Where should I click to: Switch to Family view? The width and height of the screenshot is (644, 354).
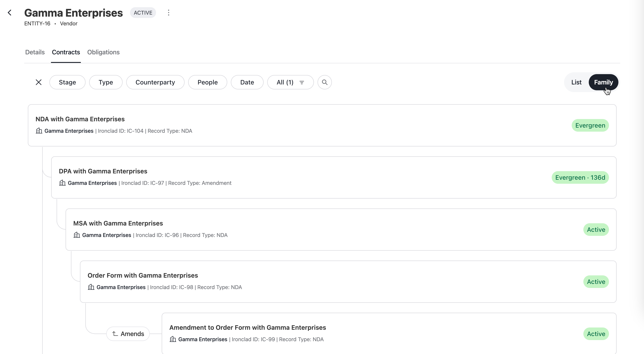(603, 82)
